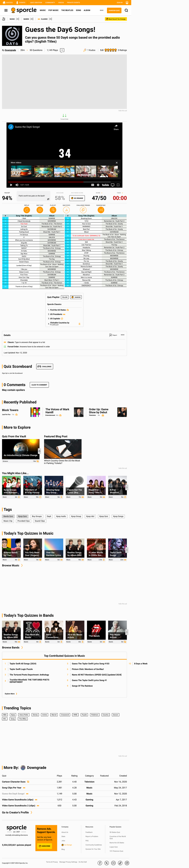Open quiz comments bubble icon

[62, 50]
